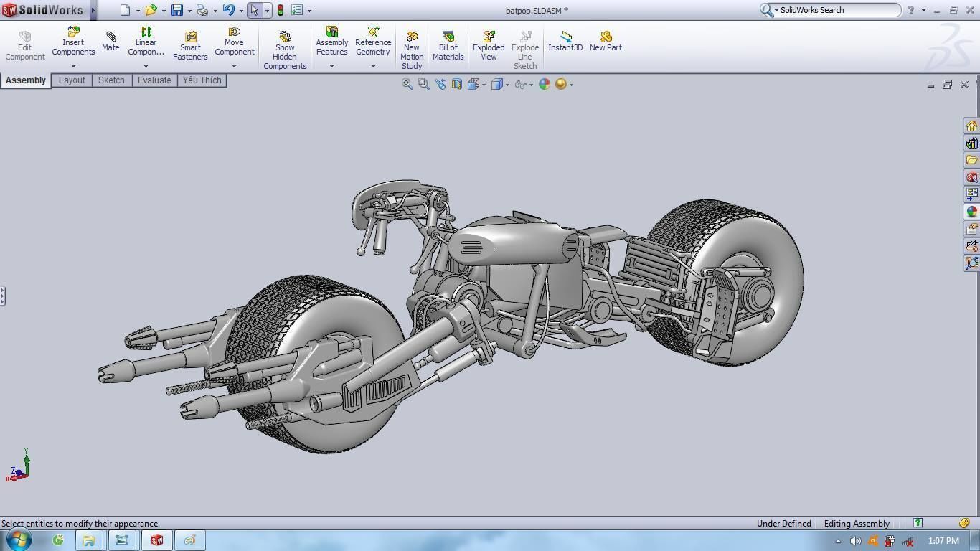Viewport: 980px width, 551px height.
Task: Click the Previous View icon
Action: point(440,84)
